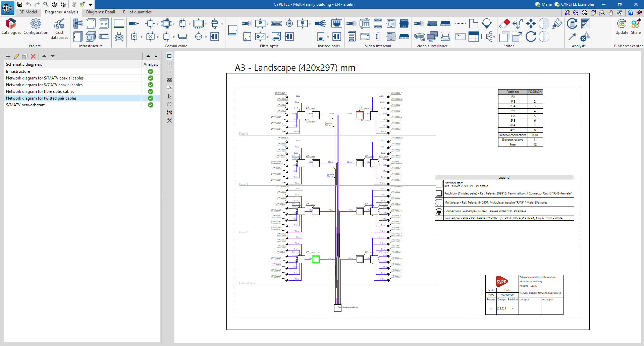644x346 pixels.
Task: Toggle the 1.00 dimension icon in side toolbar
Action: 169,88
